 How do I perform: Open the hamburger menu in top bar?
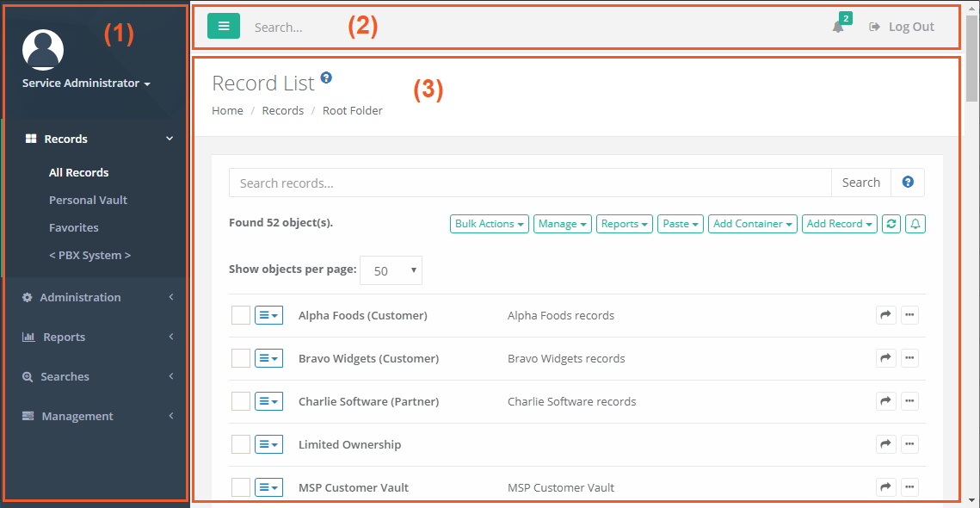pyautogui.click(x=223, y=26)
